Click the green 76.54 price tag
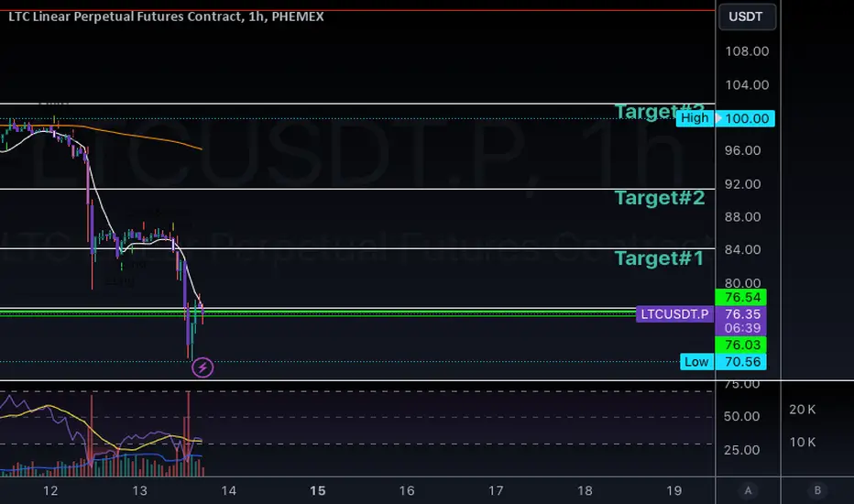This screenshot has height=504, width=854. point(740,298)
